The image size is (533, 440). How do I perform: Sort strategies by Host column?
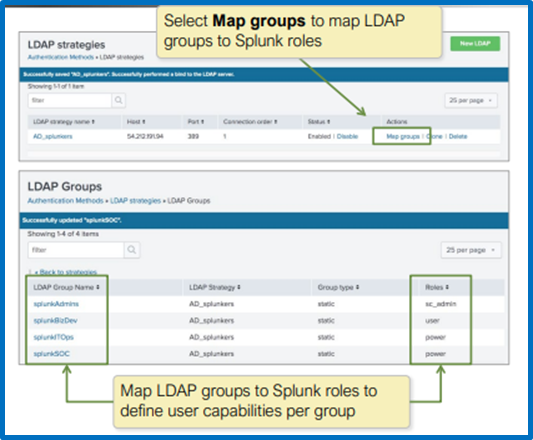[136, 122]
